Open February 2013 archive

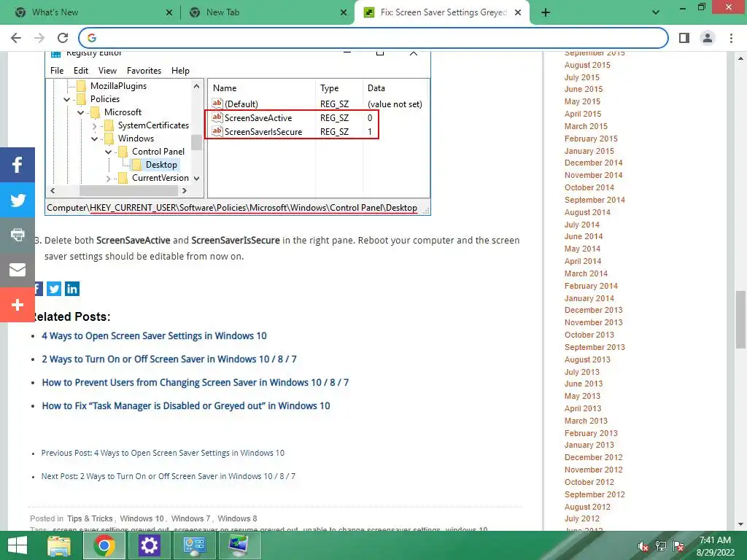[x=591, y=433]
